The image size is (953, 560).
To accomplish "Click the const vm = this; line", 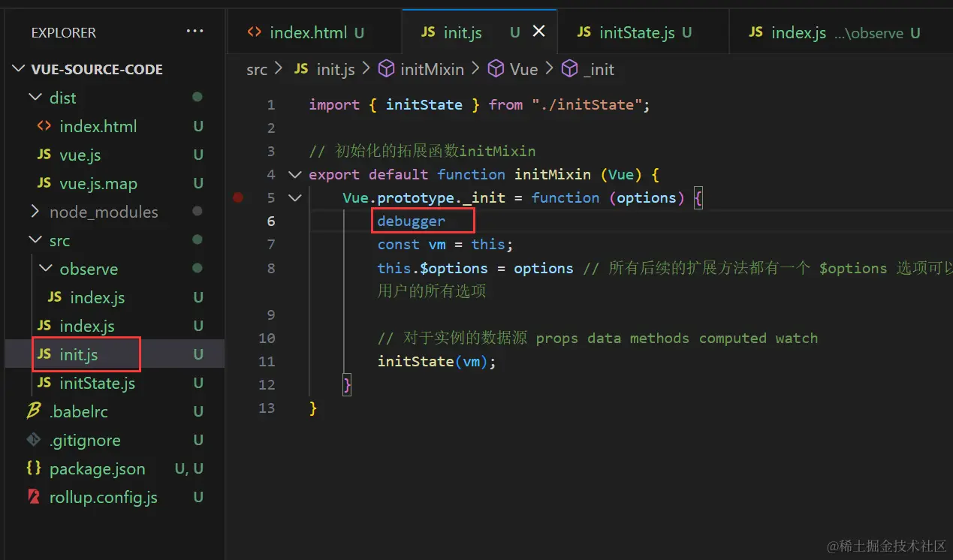I will pyautogui.click(x=445, y=245).
